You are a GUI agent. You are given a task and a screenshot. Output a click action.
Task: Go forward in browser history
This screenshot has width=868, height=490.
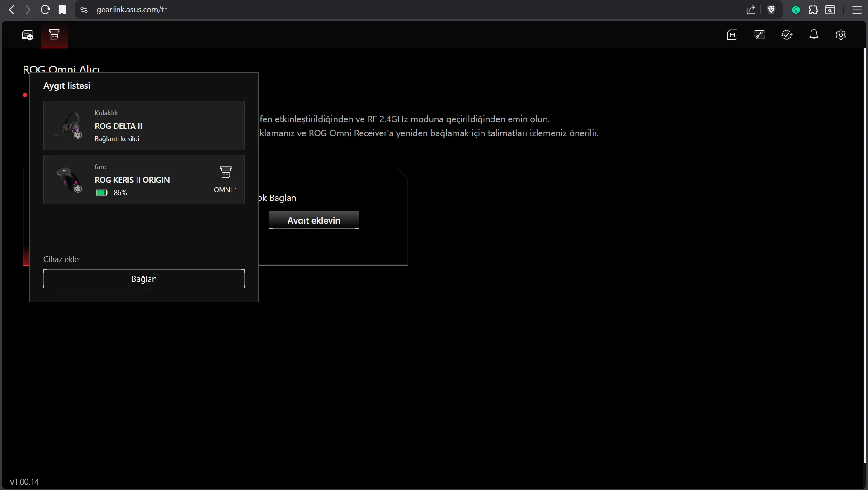tap(28, 10)
